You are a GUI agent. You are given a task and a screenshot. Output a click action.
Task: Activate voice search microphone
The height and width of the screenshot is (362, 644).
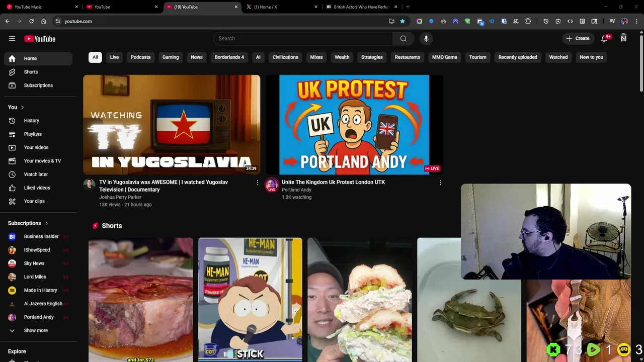[426, 39]
